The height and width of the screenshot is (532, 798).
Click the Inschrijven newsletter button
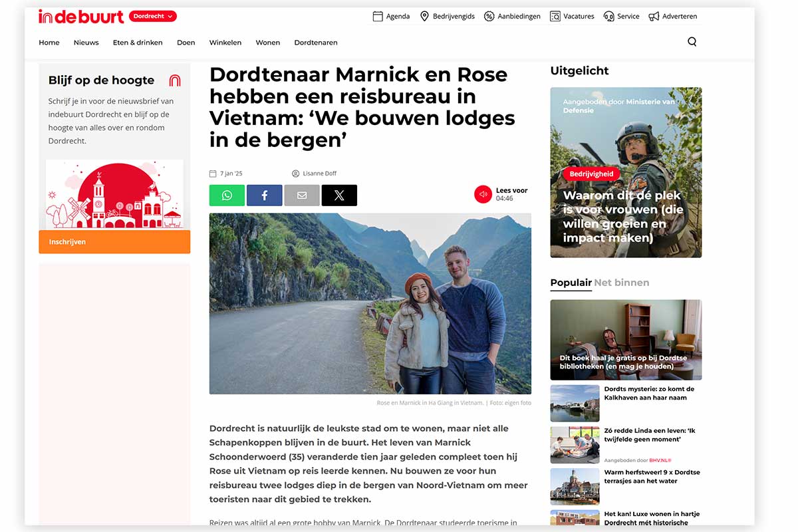114,242
